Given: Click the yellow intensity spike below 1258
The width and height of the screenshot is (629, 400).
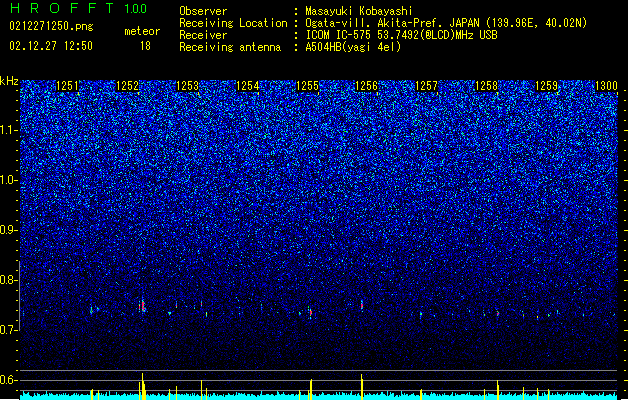Looking at the screenshot, I should pyautogui.click(x=498, y=390).
